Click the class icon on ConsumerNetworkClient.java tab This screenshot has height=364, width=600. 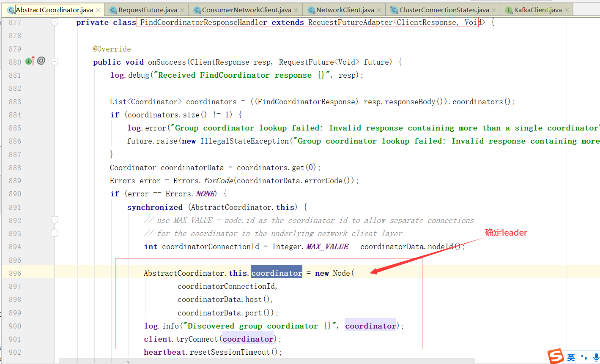(x=197, y=10)
